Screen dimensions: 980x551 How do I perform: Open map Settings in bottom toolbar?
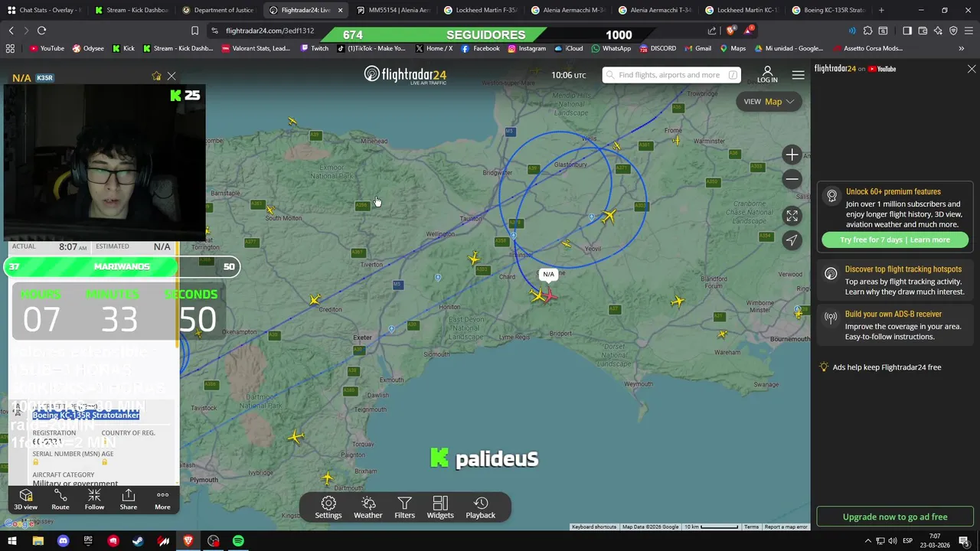(328, 507)
